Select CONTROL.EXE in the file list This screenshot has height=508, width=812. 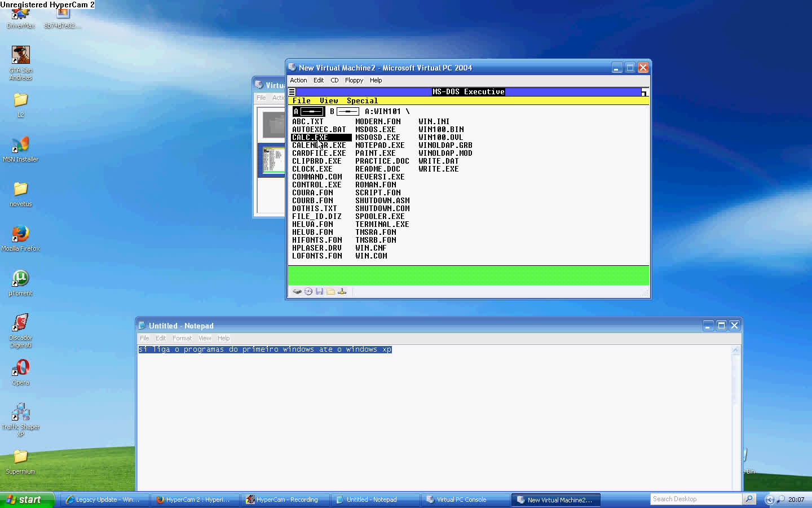(x=316, y=185)
